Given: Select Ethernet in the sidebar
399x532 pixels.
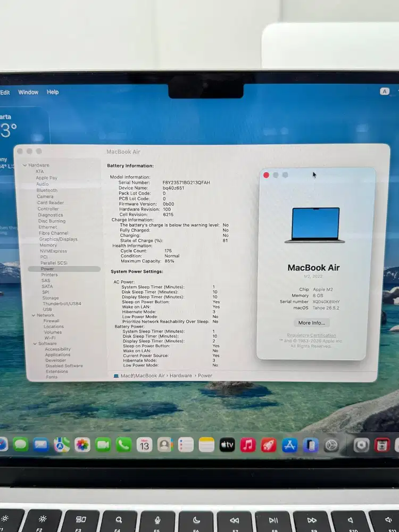Looking at the screenshot, I should tap(48, 227).
